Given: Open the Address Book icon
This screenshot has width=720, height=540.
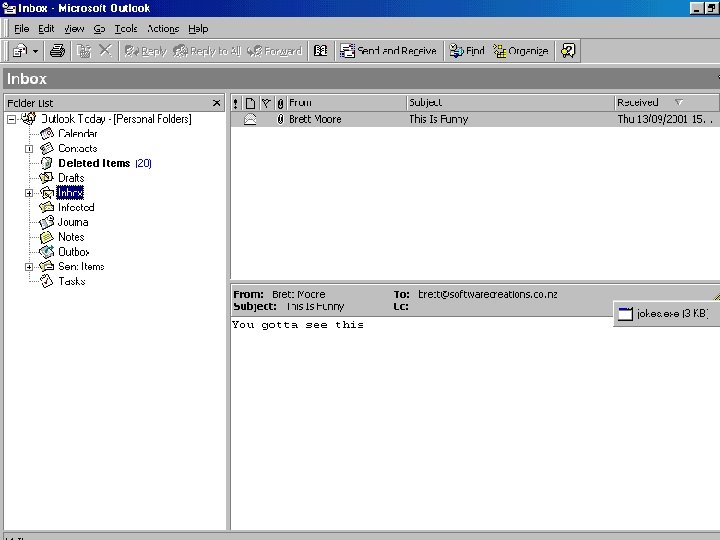Looking at the screenshot, I should 321,51.
